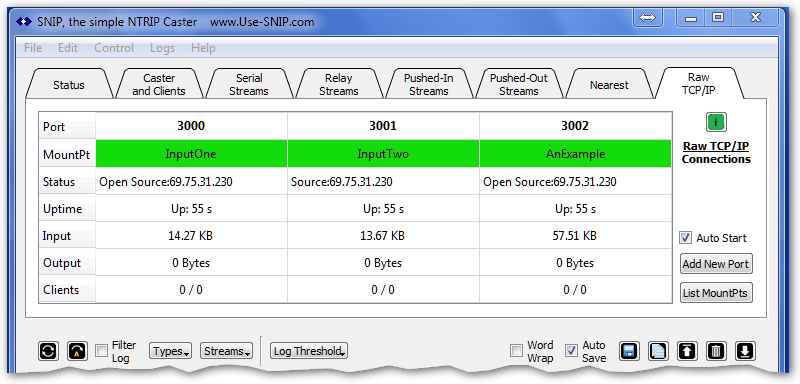Viewport: 800px width, 384px height.
Task: Switch to the Caster and Clients tab
Action: [x=159, y=85]
